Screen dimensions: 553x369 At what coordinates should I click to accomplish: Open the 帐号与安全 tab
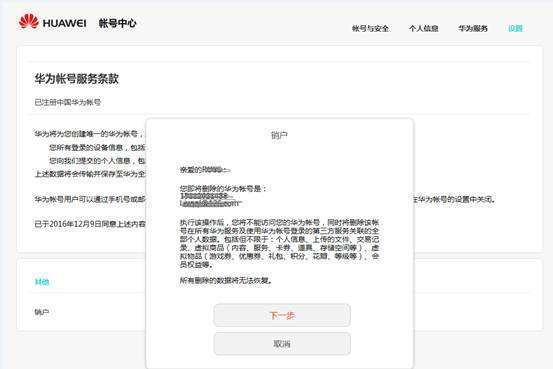point(370,28)
